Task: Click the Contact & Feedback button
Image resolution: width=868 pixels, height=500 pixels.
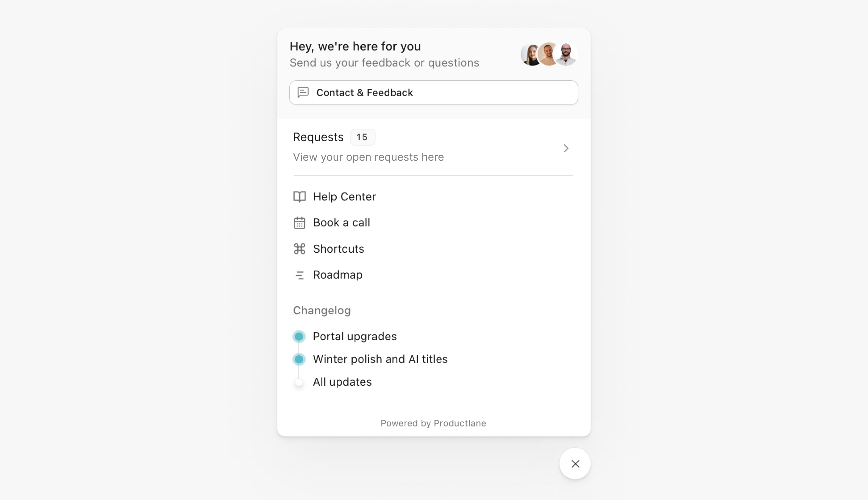Action: click(434, 93)
